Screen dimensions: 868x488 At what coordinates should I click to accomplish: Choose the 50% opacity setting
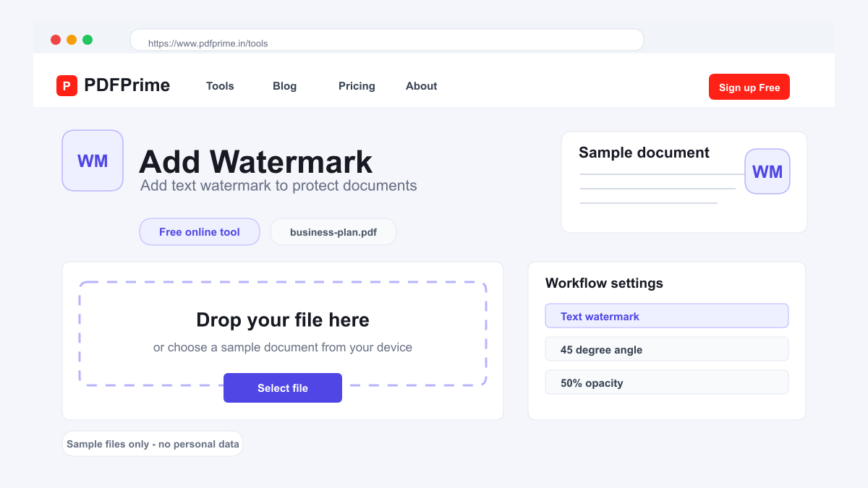click(666, 382)
